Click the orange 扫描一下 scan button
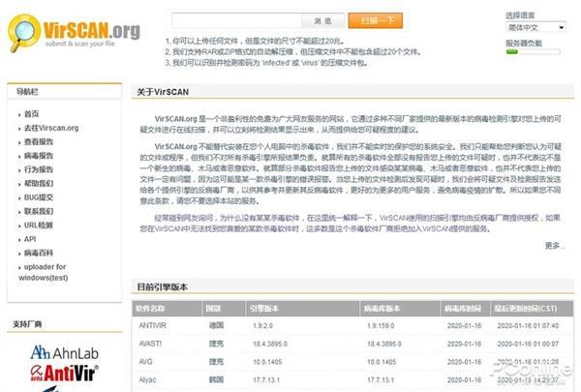This screenshot has height=392, width=581. coord(375,20)
